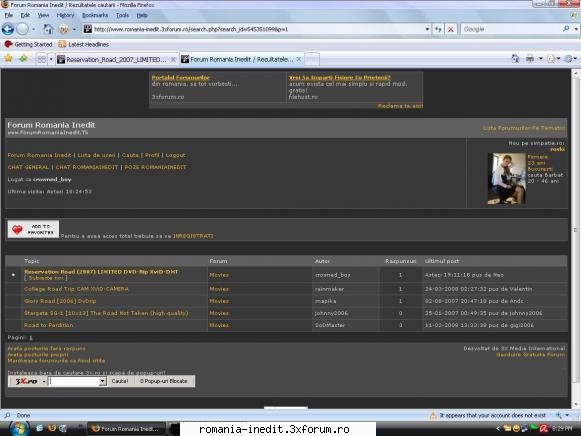Open the Bookmarks menu

(95, 15)
